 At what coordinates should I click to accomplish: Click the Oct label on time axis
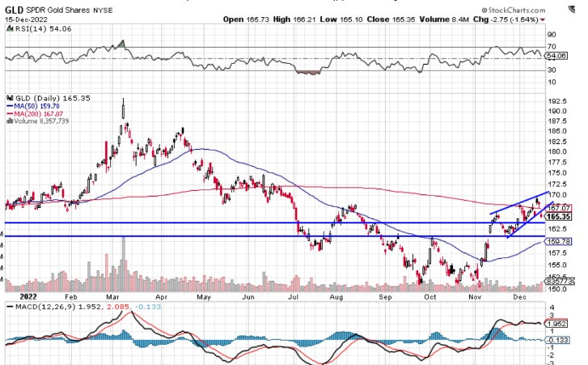click(430, 297)
